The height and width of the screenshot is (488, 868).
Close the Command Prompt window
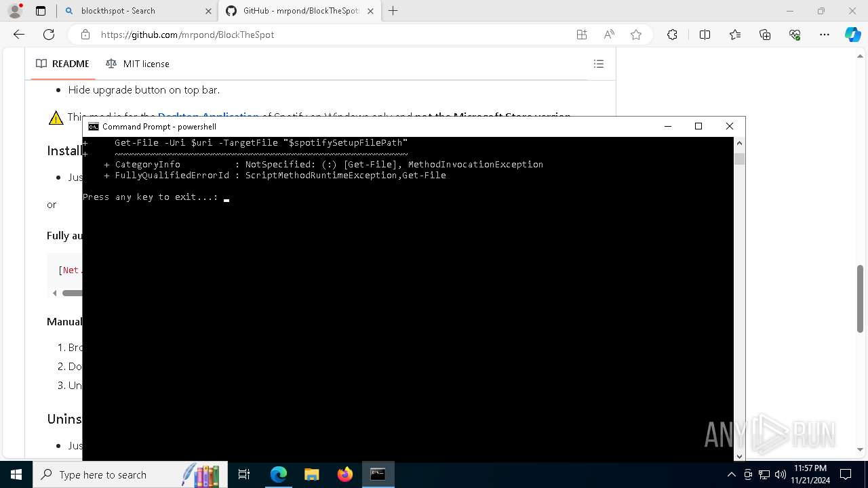coord(730,127)
